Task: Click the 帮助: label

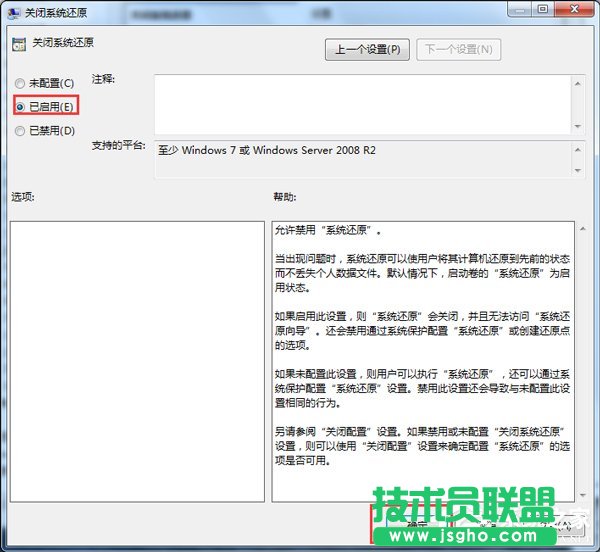Action: (284, 197)
